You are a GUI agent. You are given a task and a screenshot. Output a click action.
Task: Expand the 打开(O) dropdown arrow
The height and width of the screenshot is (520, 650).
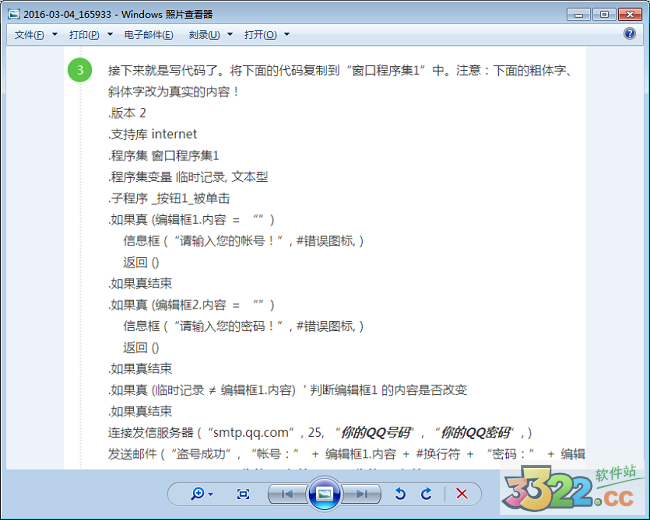287,34
